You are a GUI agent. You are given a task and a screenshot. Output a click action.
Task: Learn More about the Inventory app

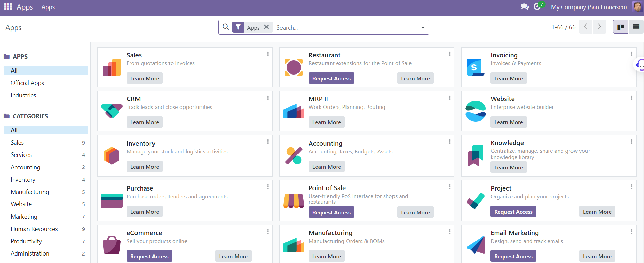pyautogui.click(x=145, y=167)
